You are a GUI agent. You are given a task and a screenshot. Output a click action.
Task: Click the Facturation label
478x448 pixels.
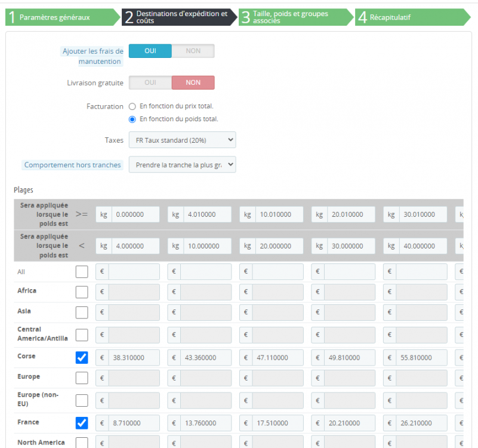tap(105, 106)
